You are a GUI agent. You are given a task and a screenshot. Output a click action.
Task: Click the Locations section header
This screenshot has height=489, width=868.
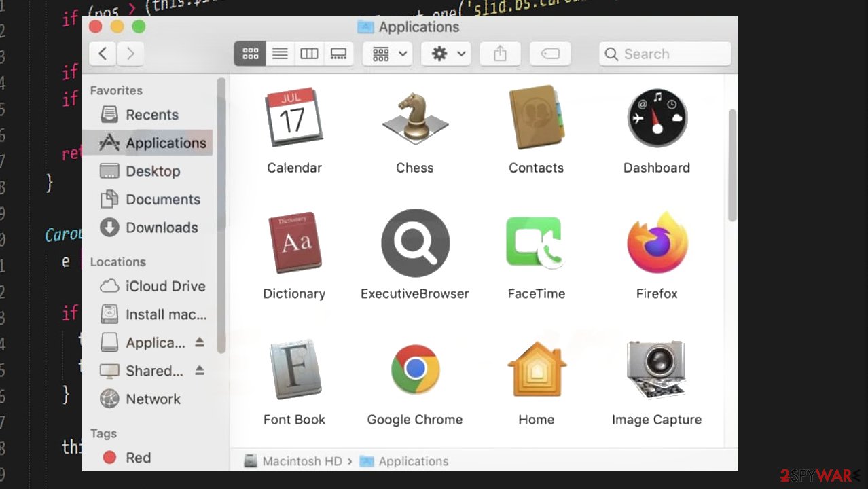coord(118,262)
